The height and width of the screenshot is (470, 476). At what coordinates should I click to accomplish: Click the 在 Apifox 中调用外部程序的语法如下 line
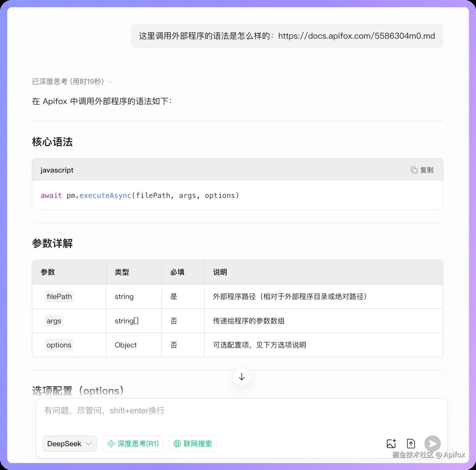pyautogui.click(x=102, y=101)
